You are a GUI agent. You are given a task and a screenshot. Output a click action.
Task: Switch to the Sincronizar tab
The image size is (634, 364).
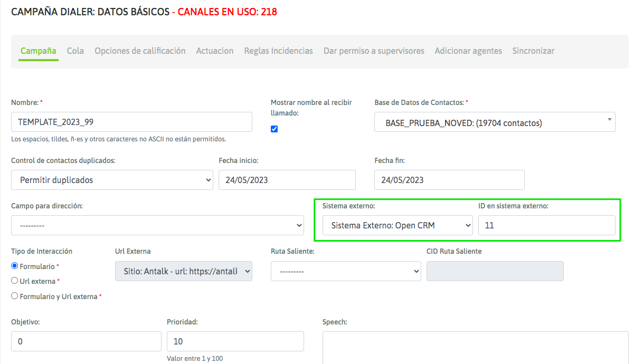[x=533, y=51]
